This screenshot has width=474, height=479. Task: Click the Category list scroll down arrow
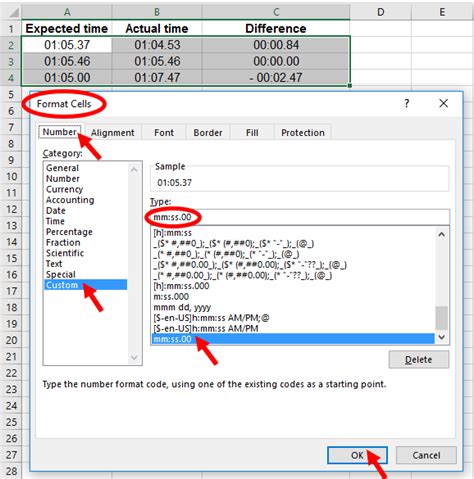[134, 357]
